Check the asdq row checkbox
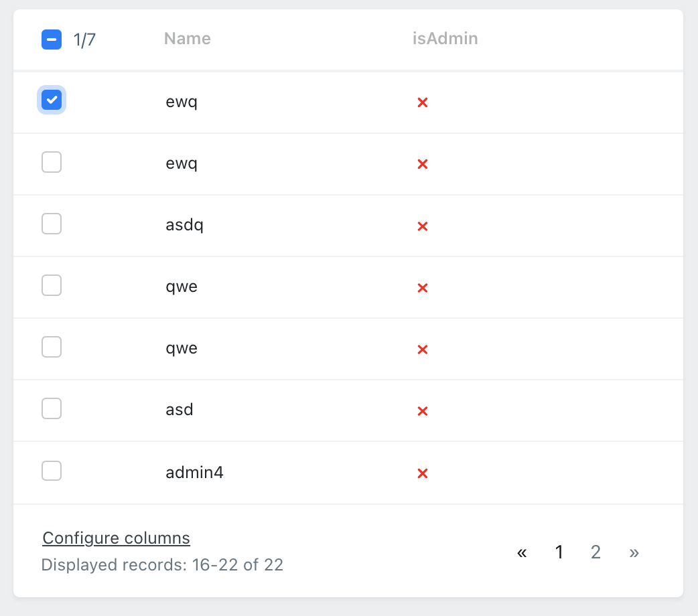The height and width of the screenshot is (616, 698). pyautogui.click(x=52, y=224)
